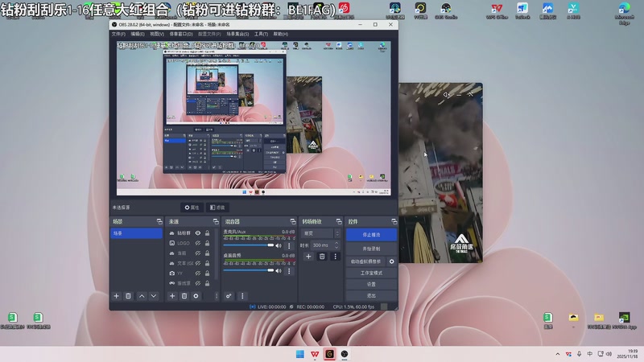Screen dimensions: 644x362
Task: Open the 工具(T) menu
Action: click(261, 35)
